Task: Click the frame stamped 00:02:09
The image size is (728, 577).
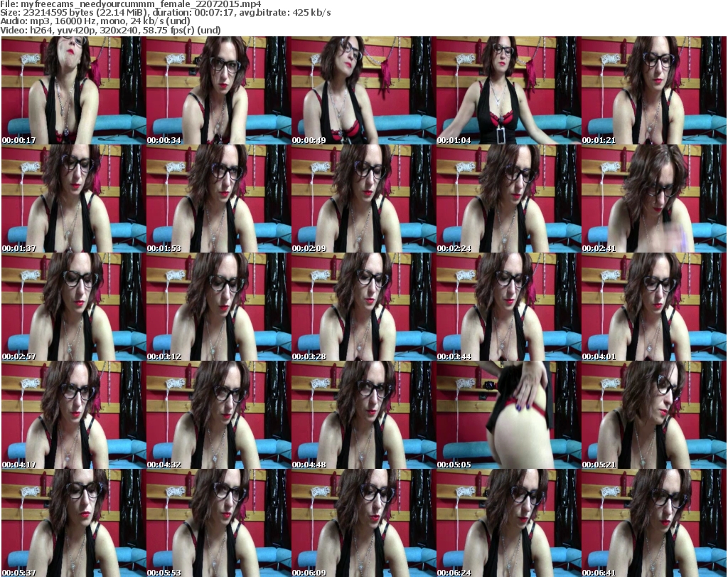Action: (x=363, y=198)
